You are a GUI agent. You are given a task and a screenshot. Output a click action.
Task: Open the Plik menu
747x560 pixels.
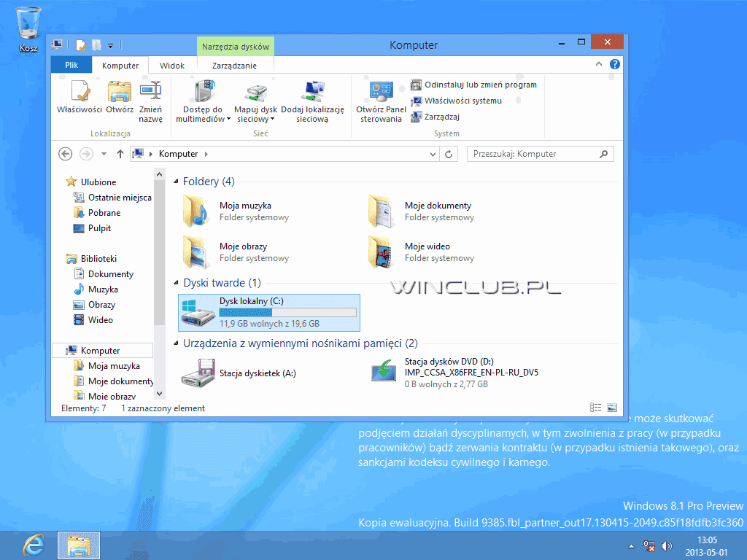70,65
